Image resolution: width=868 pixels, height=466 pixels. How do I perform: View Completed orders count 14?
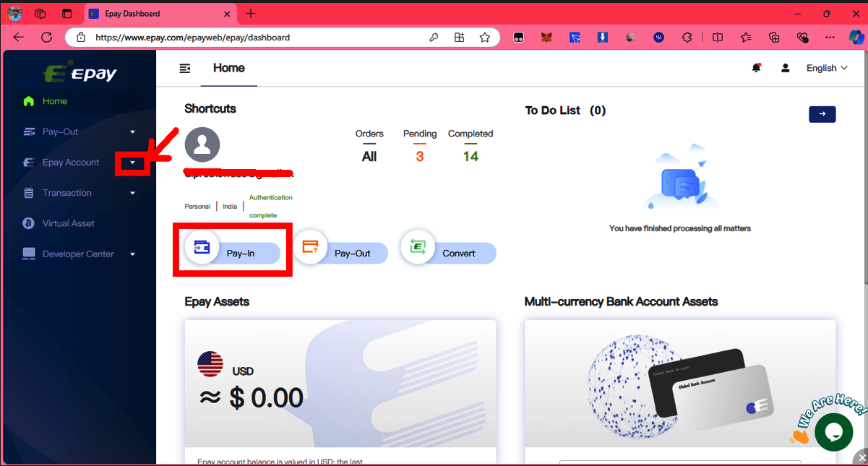(x=470, y=157)
